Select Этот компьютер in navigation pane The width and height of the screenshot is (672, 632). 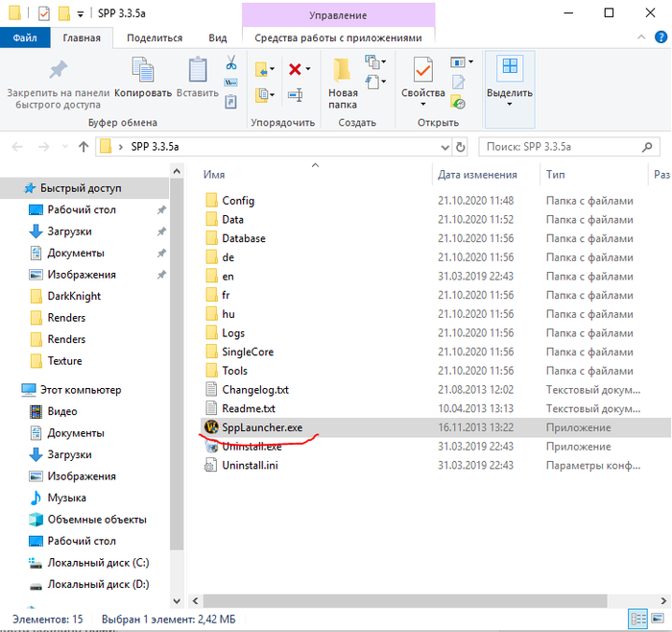(x=81, y=390)
